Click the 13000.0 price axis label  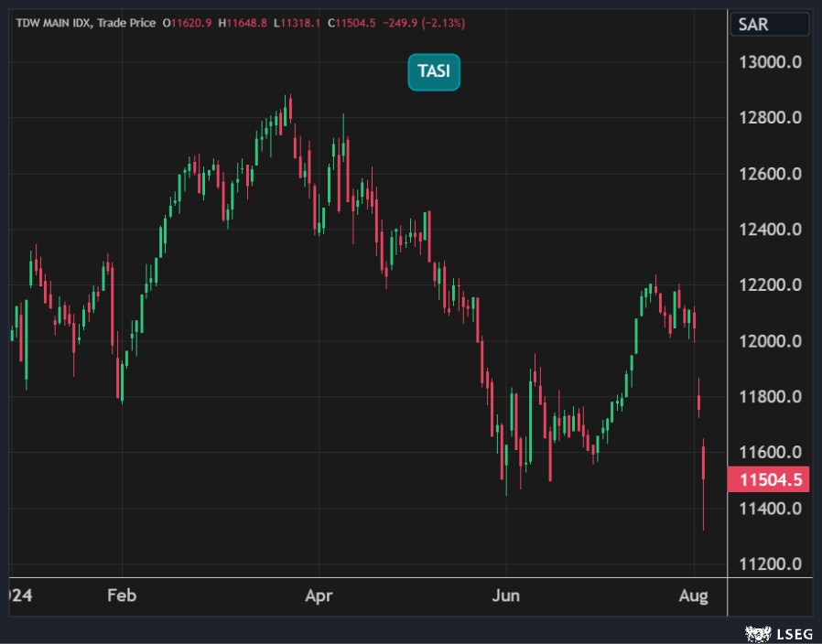click(x=771, y=62)
